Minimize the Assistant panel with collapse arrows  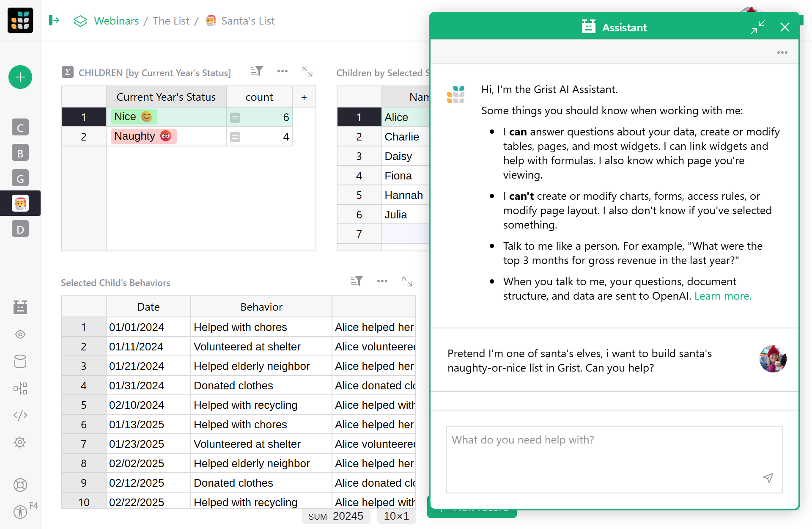[x=758, y=27]
